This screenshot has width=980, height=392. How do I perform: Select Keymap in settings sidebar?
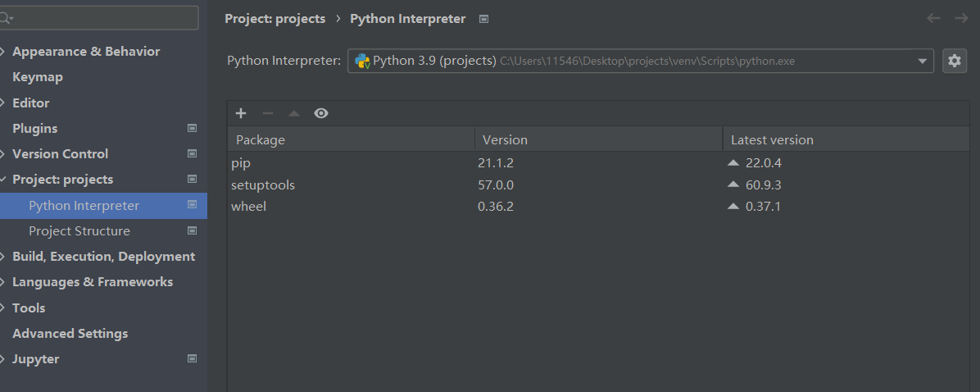38,77
